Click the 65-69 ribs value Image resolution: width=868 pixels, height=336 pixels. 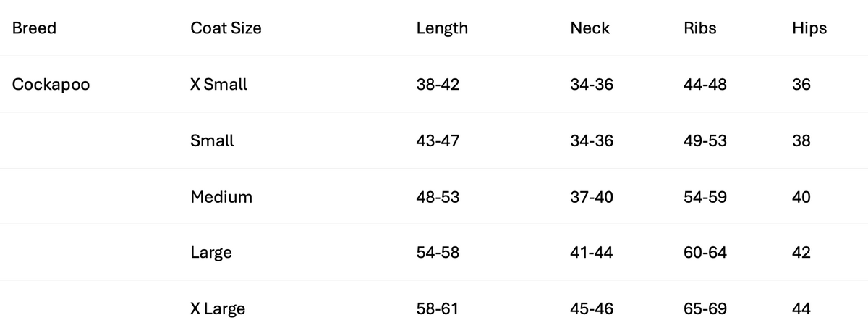point(705,309)
